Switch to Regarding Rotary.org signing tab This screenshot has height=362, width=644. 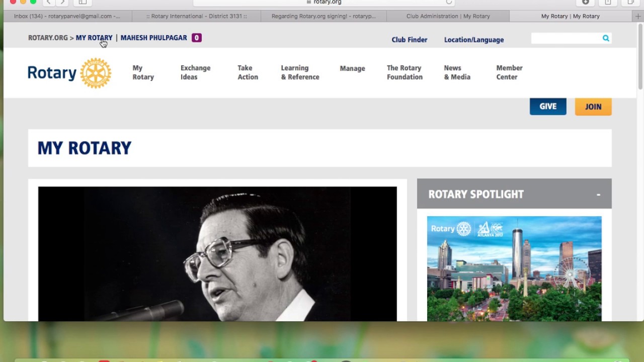(324, 16)
